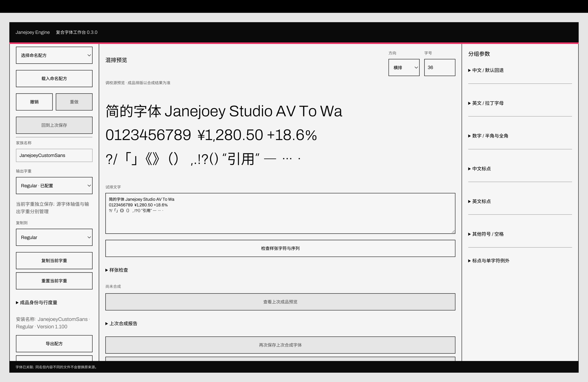Open the 方向 横排 dropdown
This screenshot has height=382, width=588.
point(404,67)
